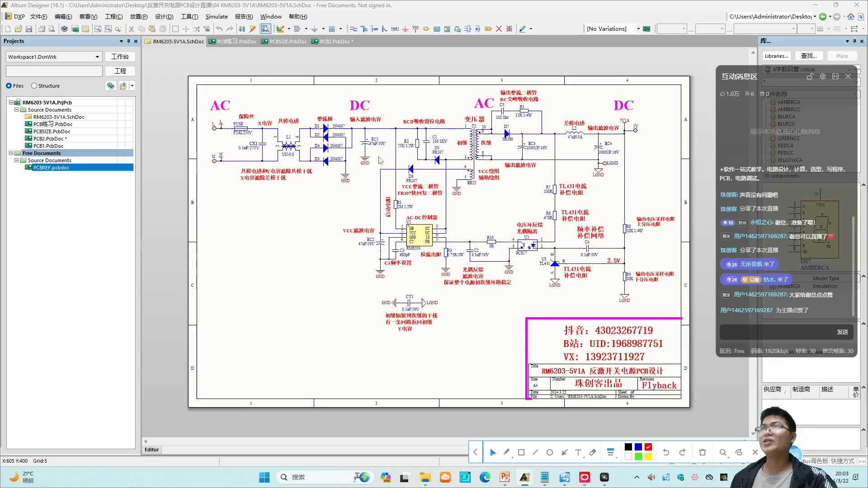Click the 工程 project button
Viewport: 868px width, 488px height.
pos(120,71)
